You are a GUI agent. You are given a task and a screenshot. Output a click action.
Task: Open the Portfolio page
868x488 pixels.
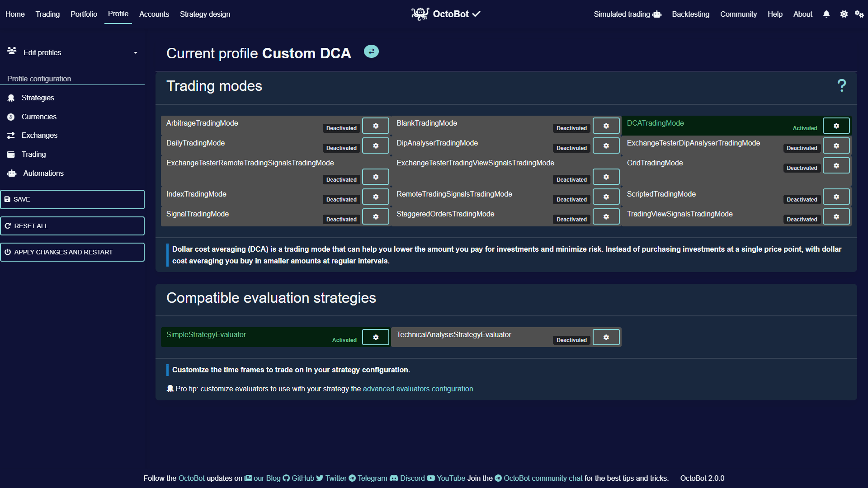click(x=84, y=14)
